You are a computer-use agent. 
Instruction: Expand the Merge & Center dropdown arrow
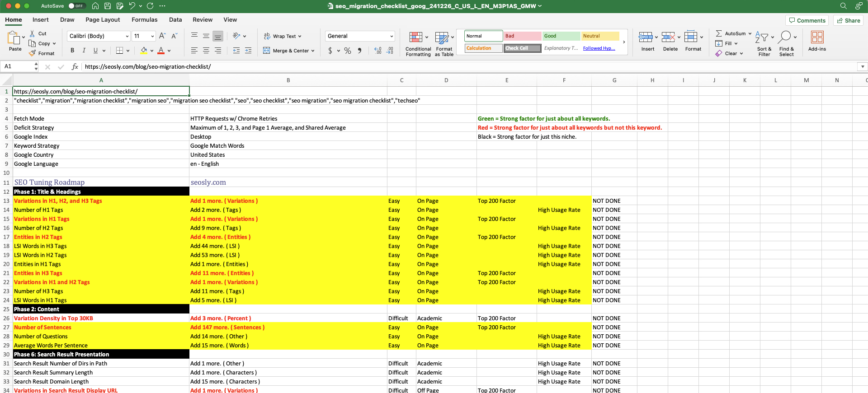point(313,51)
